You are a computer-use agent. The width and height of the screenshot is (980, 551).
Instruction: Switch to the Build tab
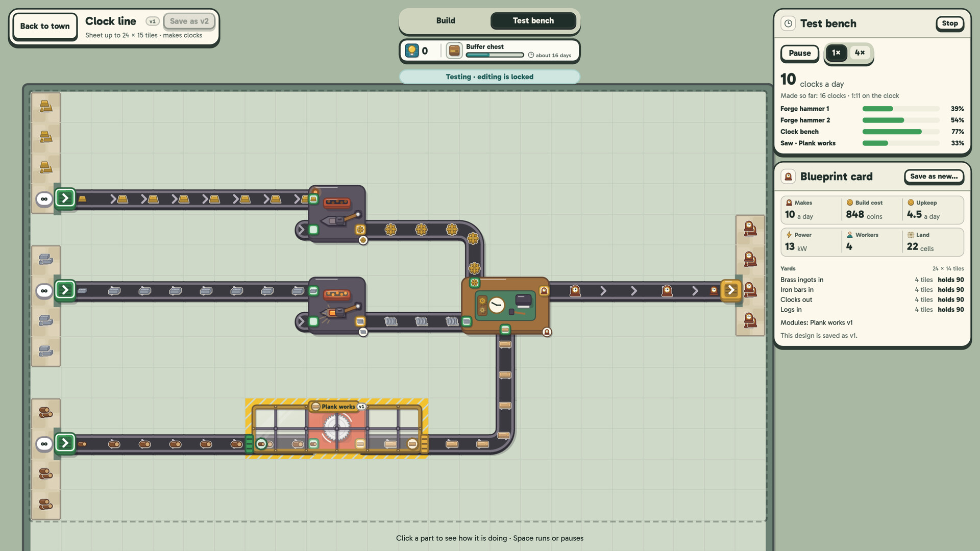pos(446,20)
